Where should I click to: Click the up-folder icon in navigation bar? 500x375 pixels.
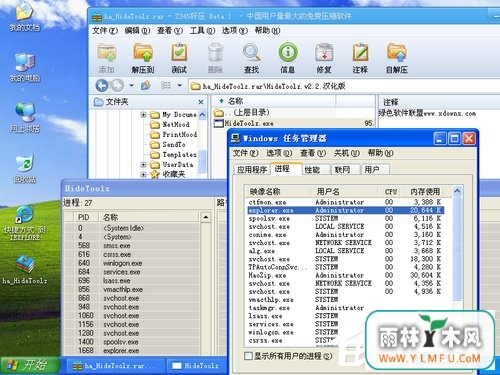click(x=146, y=86)
